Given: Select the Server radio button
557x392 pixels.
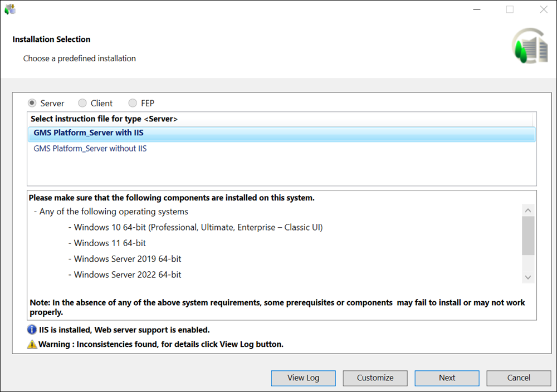Looking at the screenshot, I should (x=32, y=103).
